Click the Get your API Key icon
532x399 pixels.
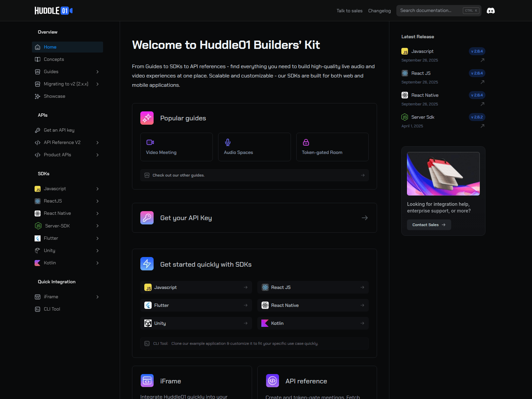147,217
